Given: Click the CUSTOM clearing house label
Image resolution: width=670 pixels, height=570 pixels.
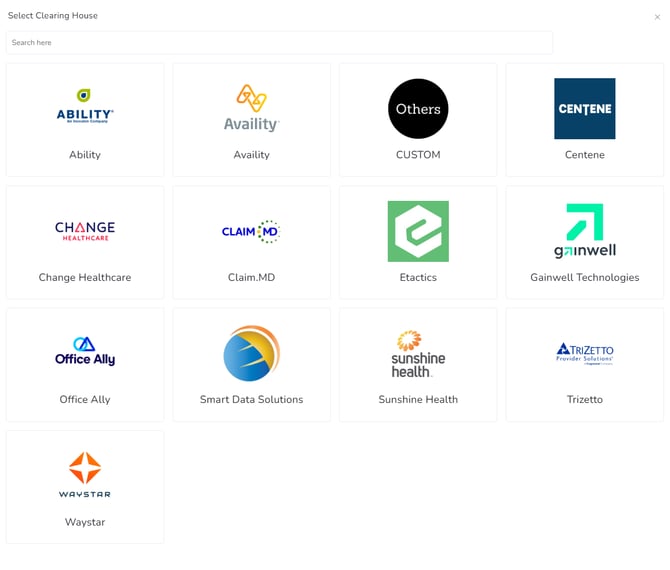Looking at the screenshot, I should [x=418, y=155].
